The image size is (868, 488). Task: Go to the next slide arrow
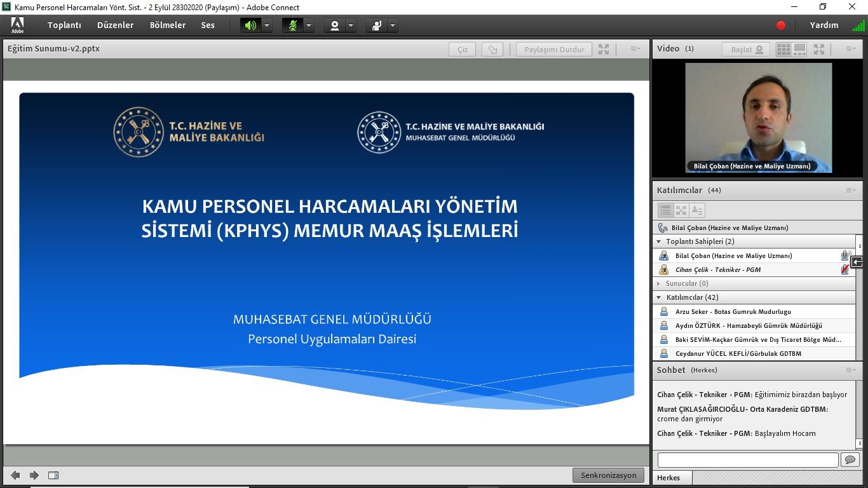[34, 475]
